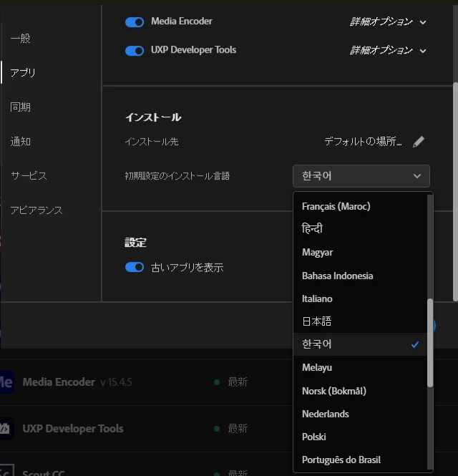Viewport: 458px width, 476px height.
Task: Click the UXP Developer Tools app icon
Action: point(6,429)
